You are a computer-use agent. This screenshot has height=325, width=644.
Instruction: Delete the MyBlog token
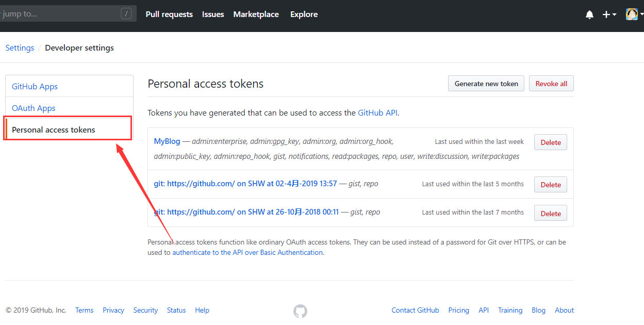[x=551, y=142]
